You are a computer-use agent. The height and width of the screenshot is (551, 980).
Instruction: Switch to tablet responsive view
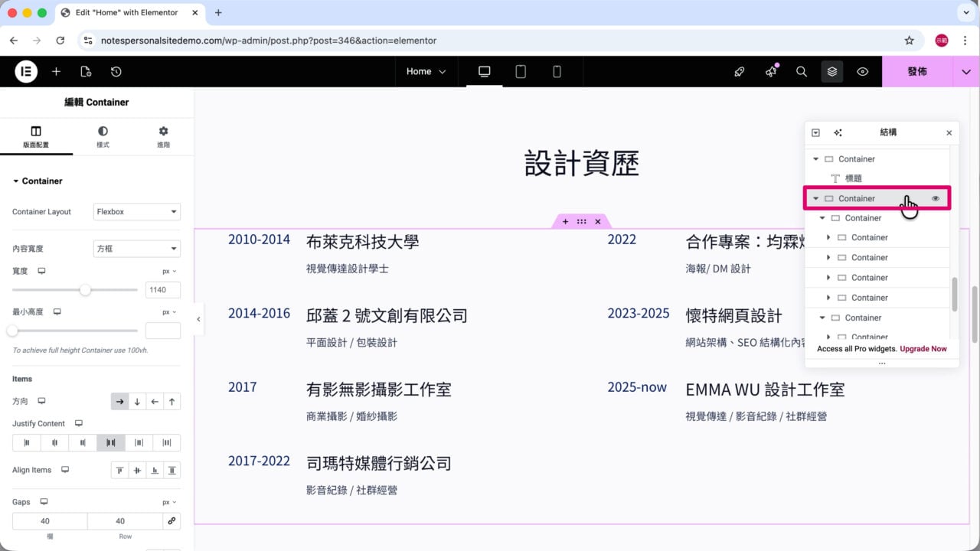(521, 71)
